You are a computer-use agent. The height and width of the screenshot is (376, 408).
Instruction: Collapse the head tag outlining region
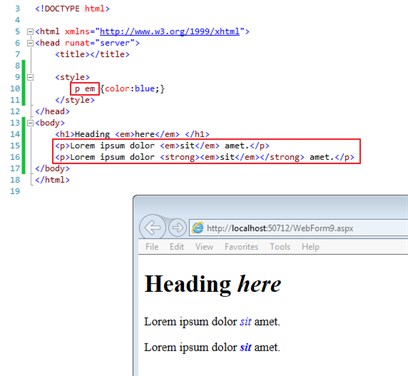pyautogui.click(x=30, y=43)
